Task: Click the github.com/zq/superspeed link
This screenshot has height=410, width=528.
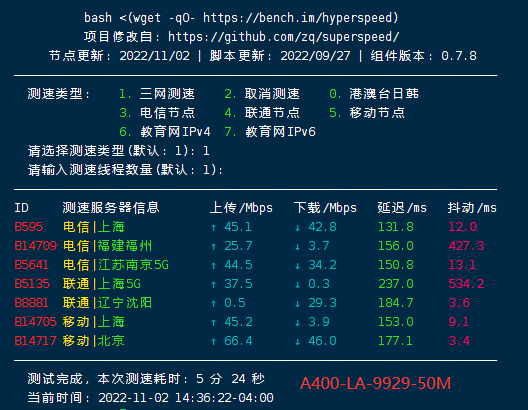Action: (284, 37)
